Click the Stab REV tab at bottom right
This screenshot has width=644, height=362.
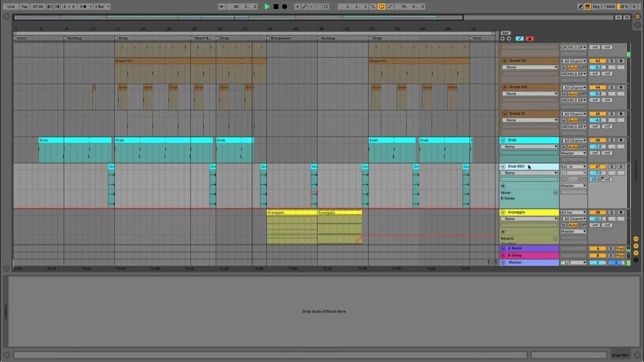pos(620,355)
